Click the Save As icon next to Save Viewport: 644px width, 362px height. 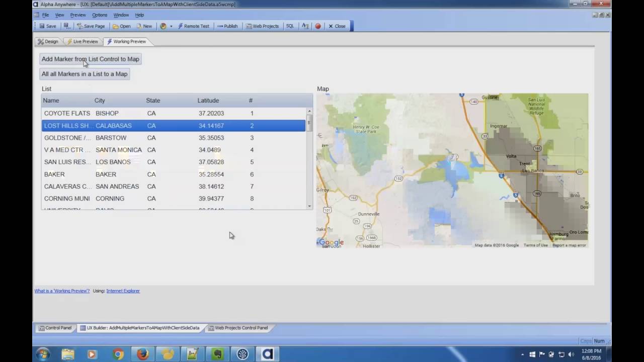pos(67,26)
